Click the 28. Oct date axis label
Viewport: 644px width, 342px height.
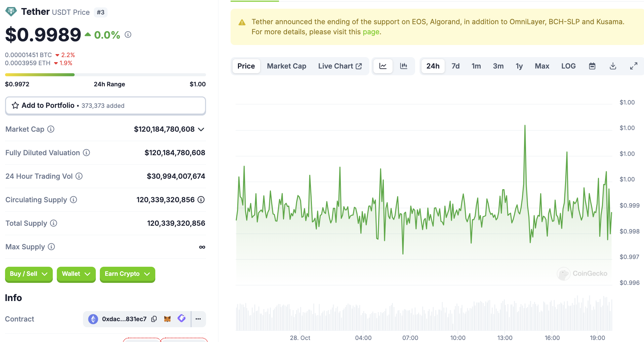tap(300, 338)
